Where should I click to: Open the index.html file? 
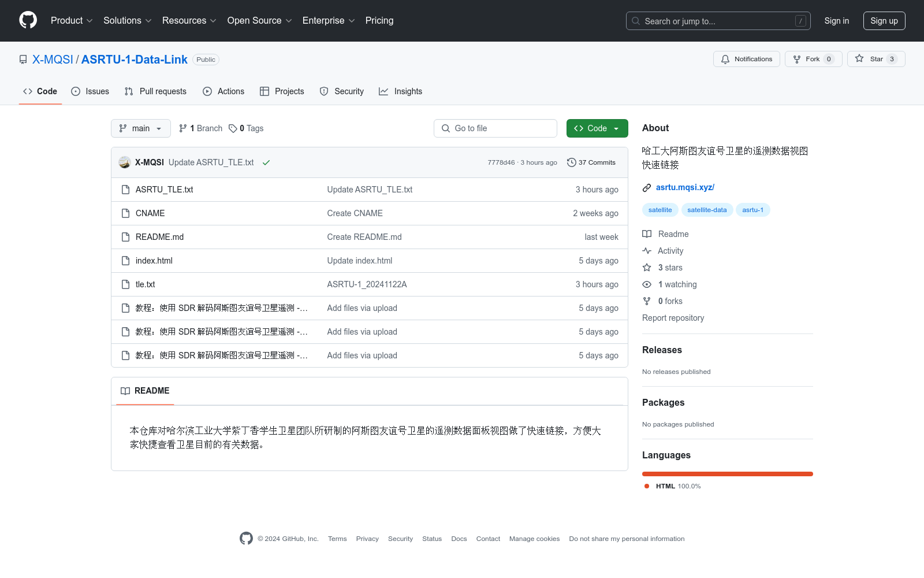154,261
